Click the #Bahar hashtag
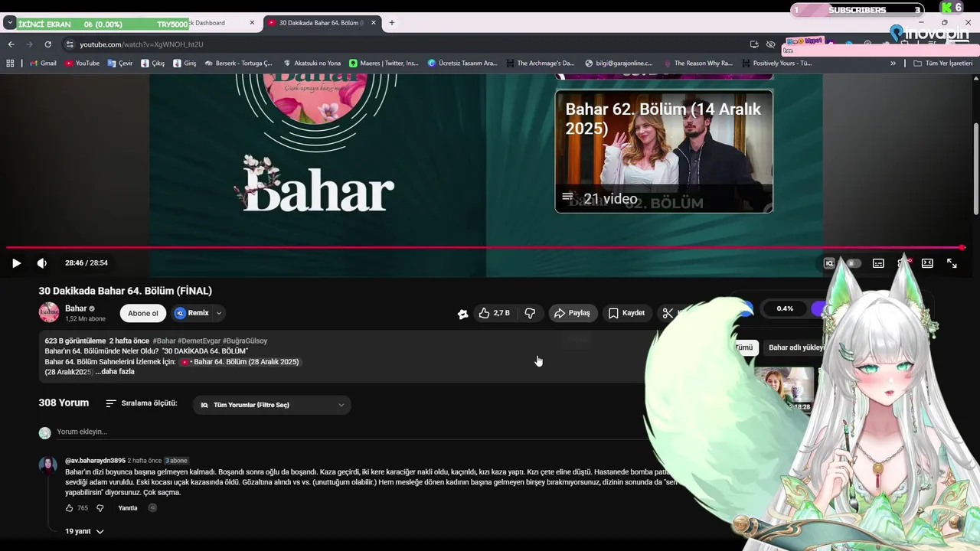This screenshot has width=980, height=551. coord(164,341)
